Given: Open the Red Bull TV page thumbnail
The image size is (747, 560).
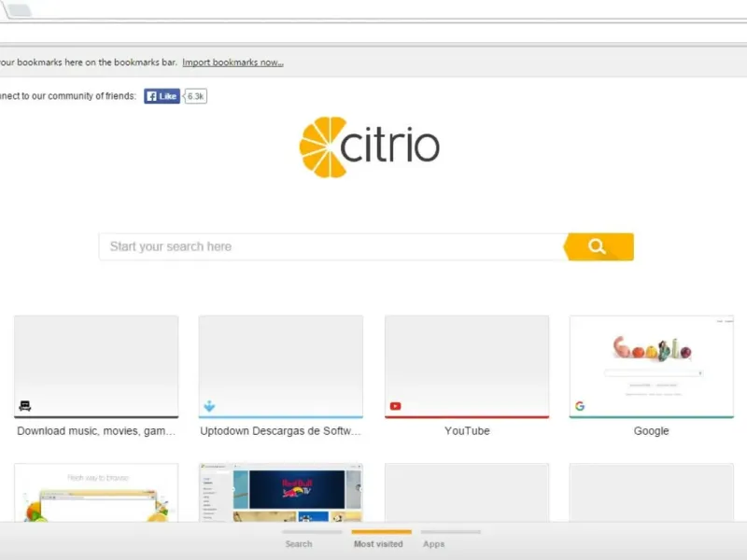Looking at the screenshot, I should pyautogui.click(x=281, y=493).
